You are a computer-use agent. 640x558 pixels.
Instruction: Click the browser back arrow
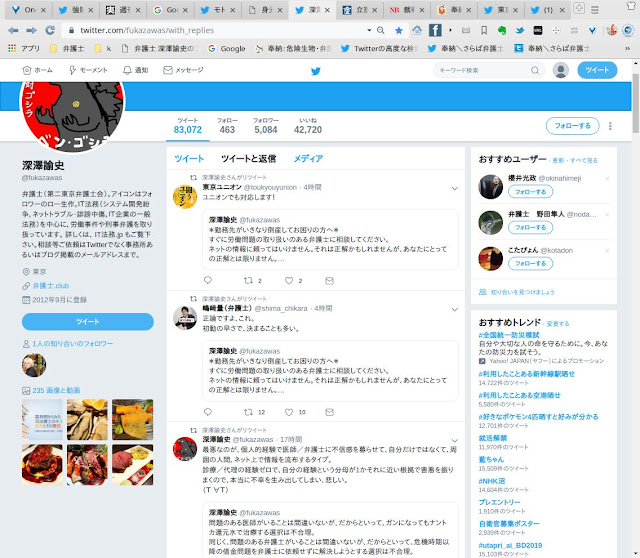(13, 30)
